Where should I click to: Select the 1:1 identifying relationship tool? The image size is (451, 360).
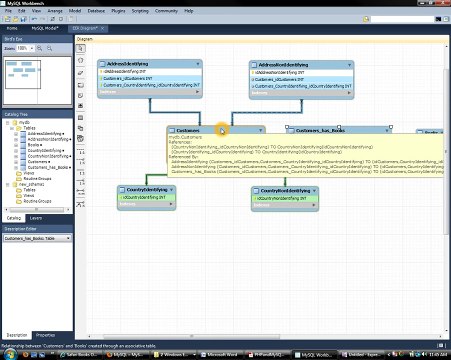pyautogui.click(x=81, y=172)
